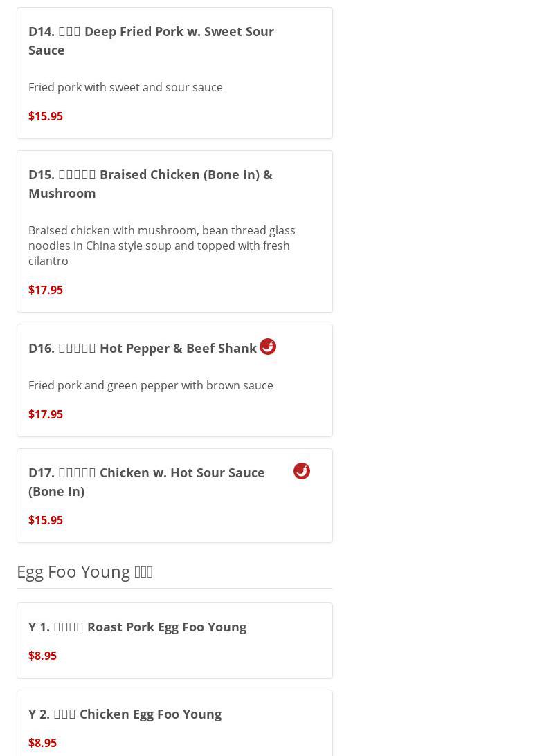This screenshot has width=533, height=756.
Task: Click the braised chicken with mushroom description text
Action: [x=161, y=246]
